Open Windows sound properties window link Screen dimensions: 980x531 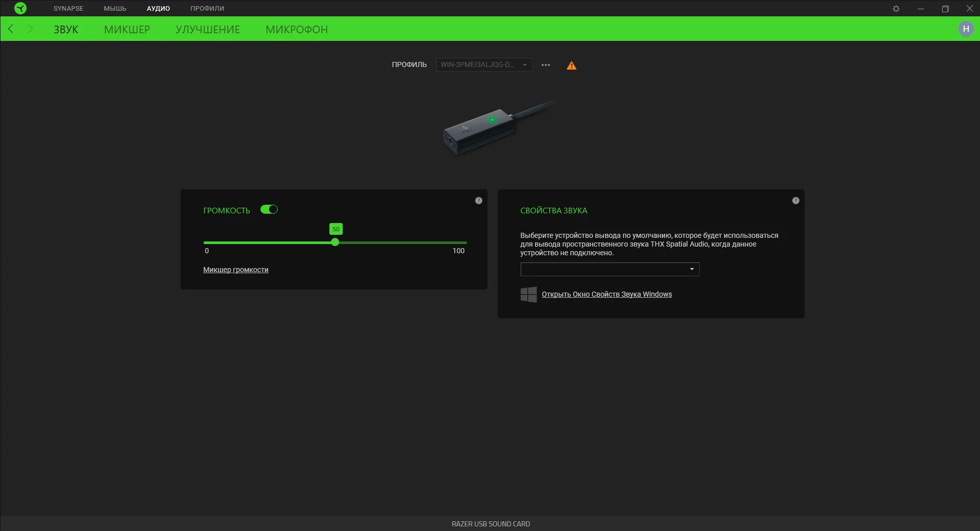tap(607, 294)
